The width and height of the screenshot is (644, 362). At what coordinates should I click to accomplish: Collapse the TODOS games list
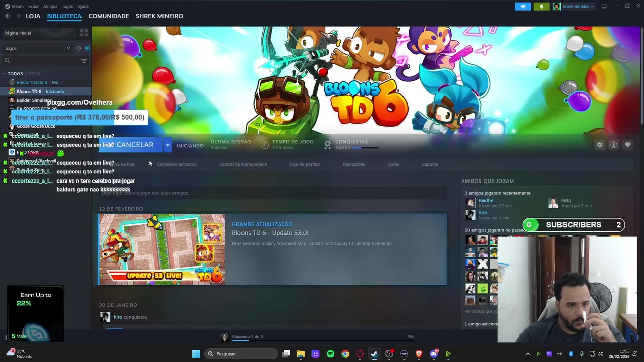(5, 74)
